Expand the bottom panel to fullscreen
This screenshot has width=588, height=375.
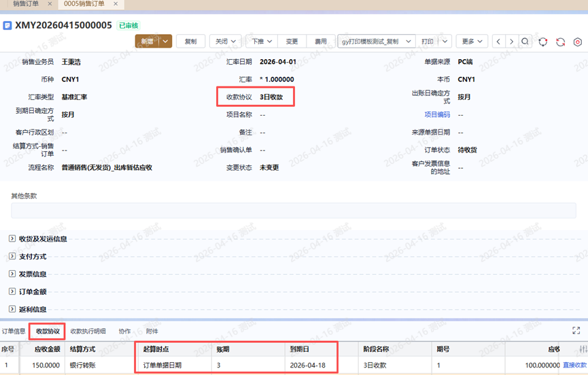576,331
